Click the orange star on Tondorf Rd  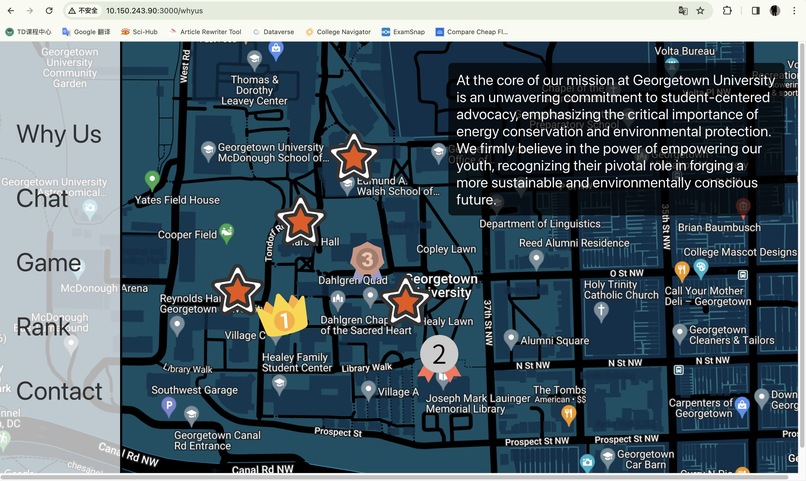(x=300, y=221)
